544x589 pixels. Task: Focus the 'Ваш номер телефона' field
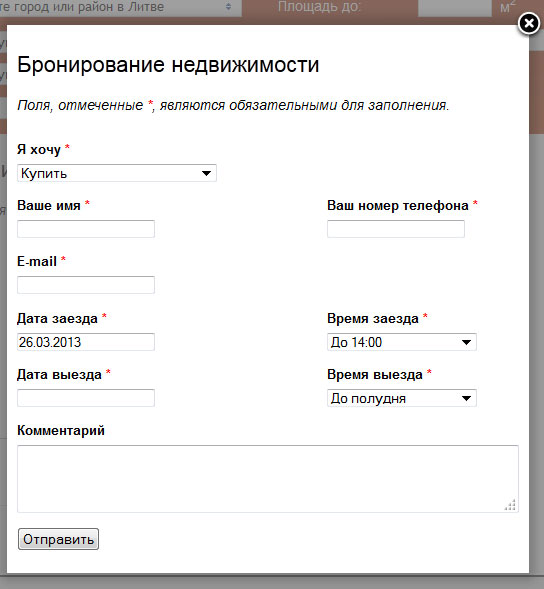pyautogui.click(x=396, y=229)
